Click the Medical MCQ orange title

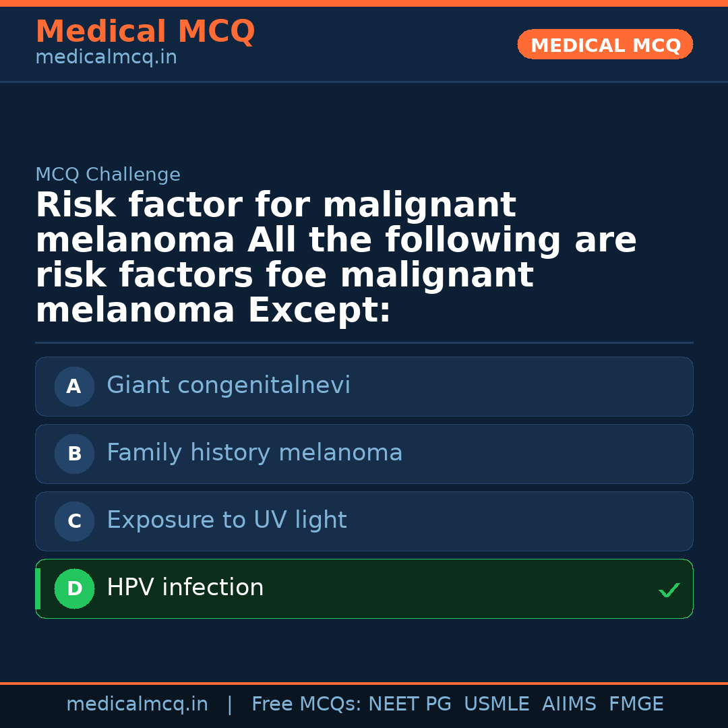click(145, 32)
